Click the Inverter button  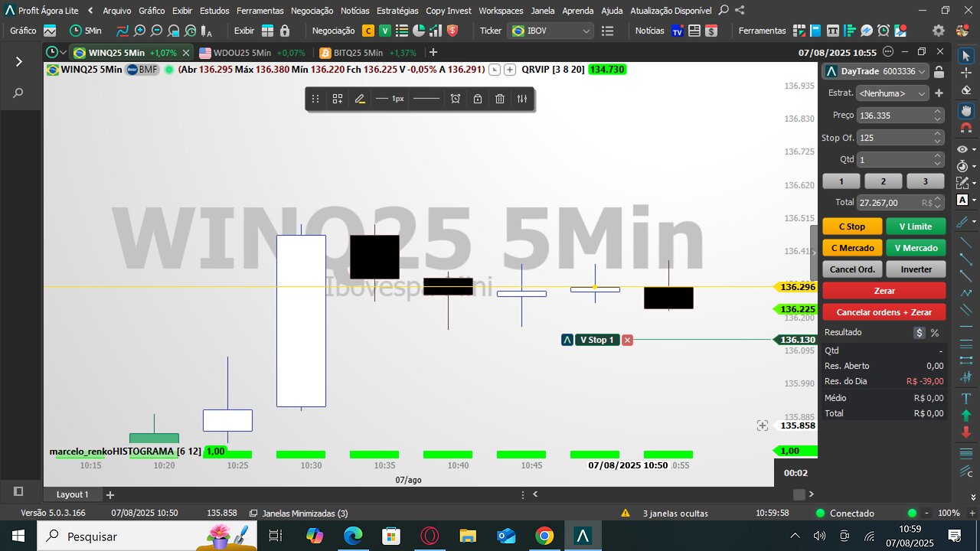916,269
